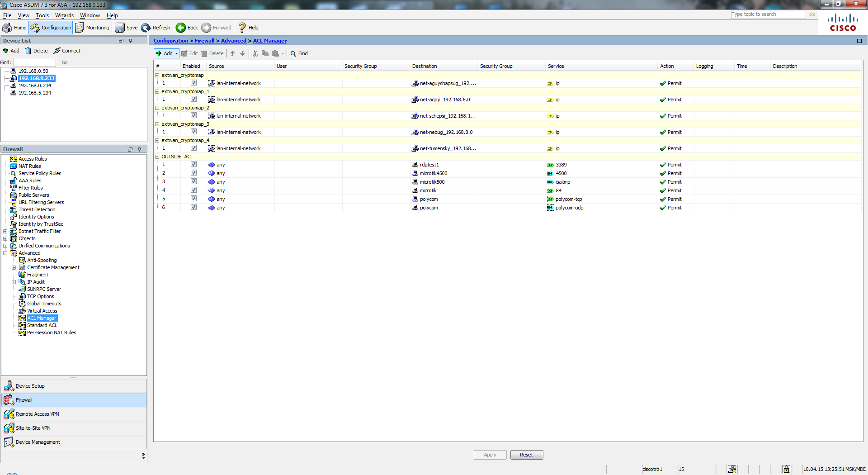
Task: Expand Botnet Traffic Filter node
Action: (x=5, y=231)
